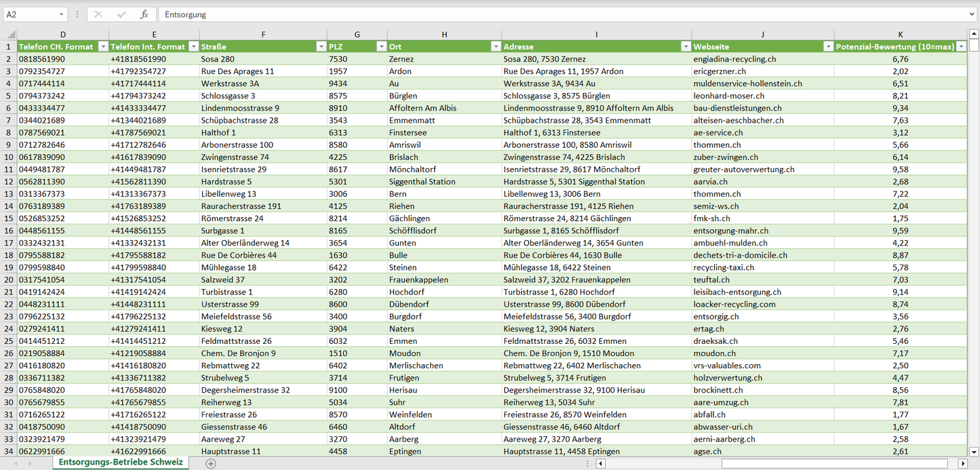Open the Webseite column filter dropdown

click(x=827, y=47)
